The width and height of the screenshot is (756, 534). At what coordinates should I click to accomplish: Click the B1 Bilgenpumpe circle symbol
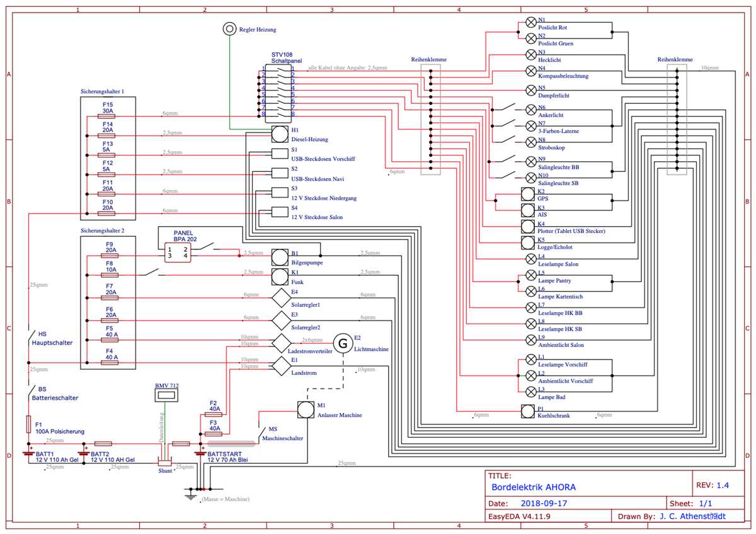point(280,256)
